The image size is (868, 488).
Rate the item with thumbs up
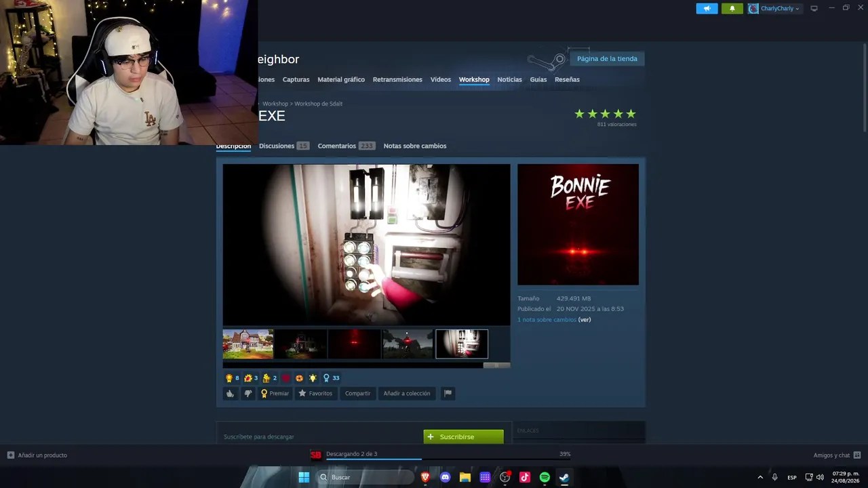(x=231, y=393)
